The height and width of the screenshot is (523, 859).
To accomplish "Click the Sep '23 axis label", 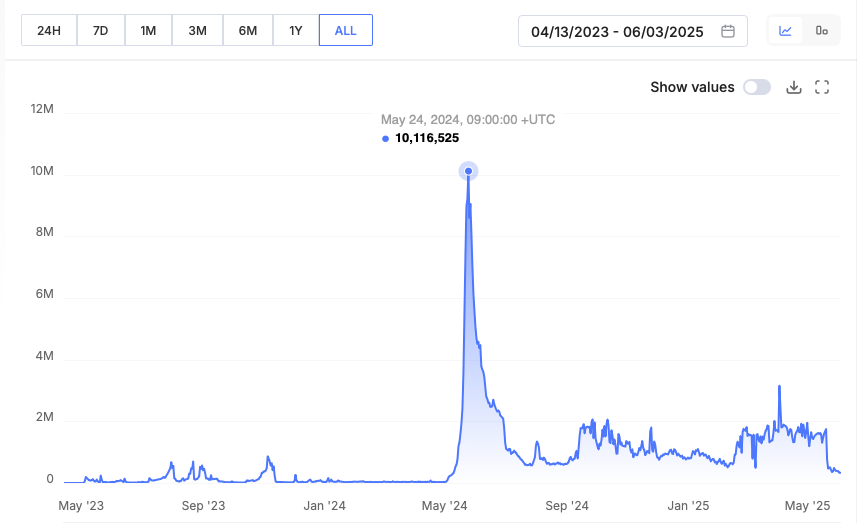I will pyautogui.click(x=203, y=505).
